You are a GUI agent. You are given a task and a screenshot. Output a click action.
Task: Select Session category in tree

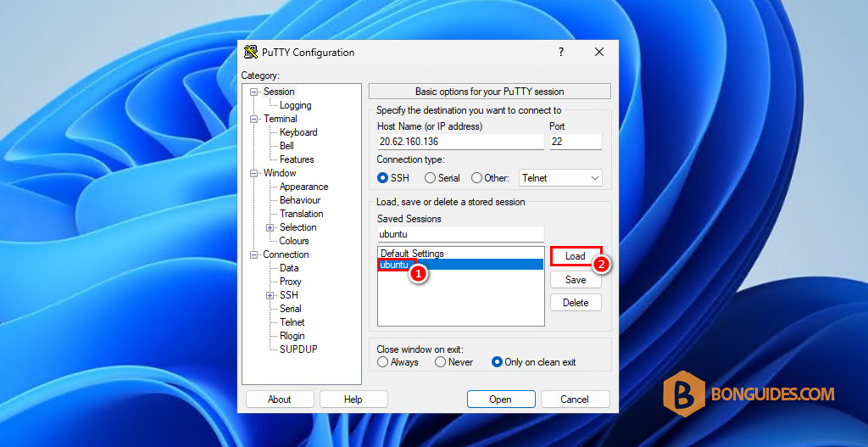279,92
